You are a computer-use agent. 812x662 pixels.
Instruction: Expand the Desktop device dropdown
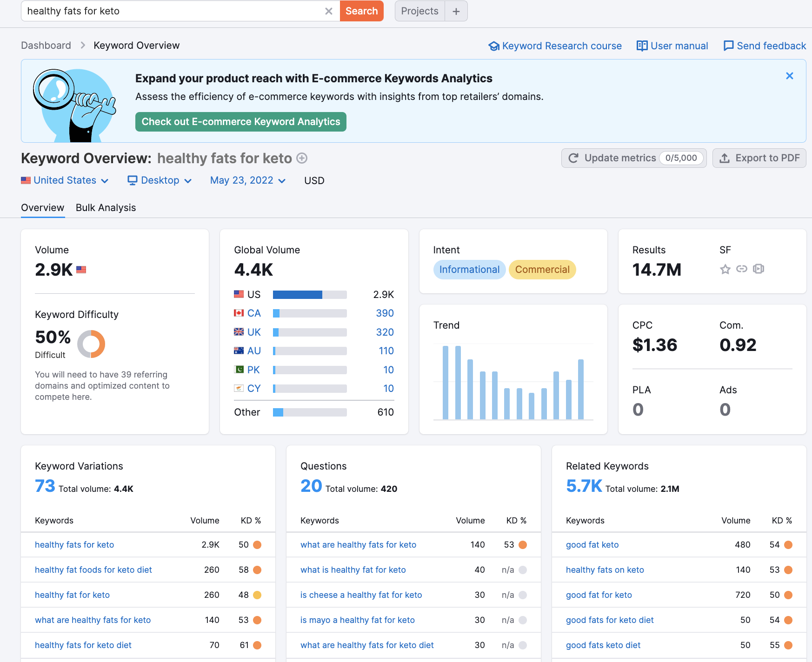click(x=160, y=180)
